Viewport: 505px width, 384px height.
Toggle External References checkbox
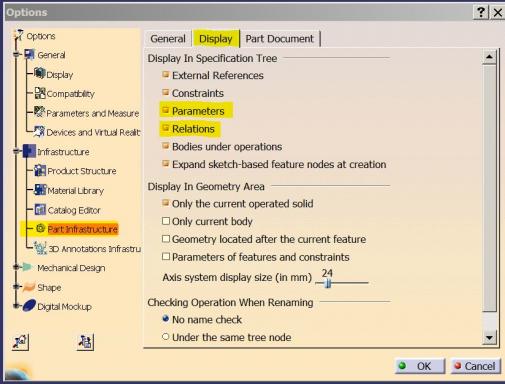point(165,74)
